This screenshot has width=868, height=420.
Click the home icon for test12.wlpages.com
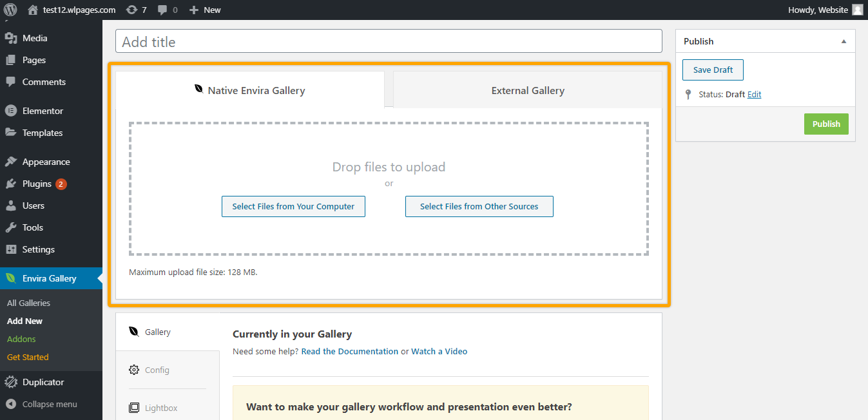(33, 10)
